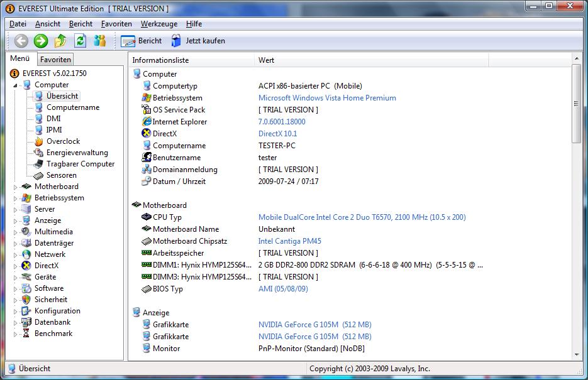This screenshot has height=380, width=588.
Task: Click the Datenträger disk icon
Action: 26,243
